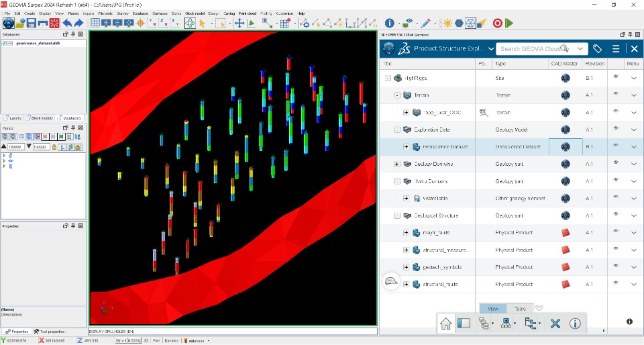The width and height of the screenshot is (644, 345).
Task: Toggle visibility eye for Geoscience Dataset row
Action: tap(616, 146)
